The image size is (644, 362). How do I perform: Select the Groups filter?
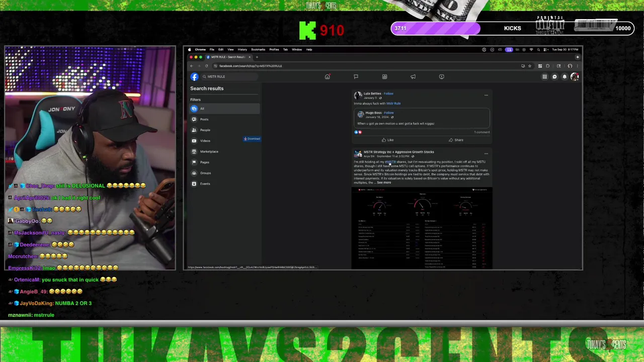pyautogui.click(x=224, y=173)
